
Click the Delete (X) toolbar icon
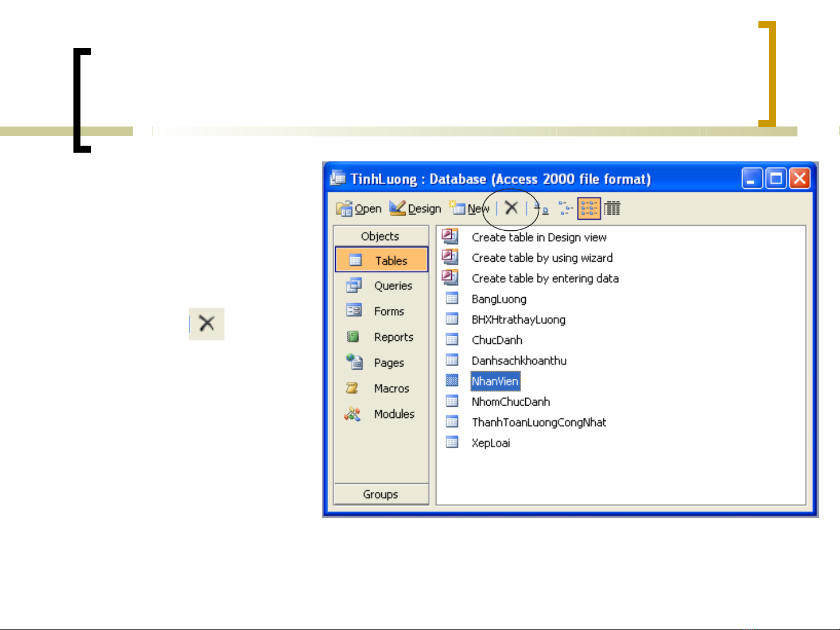511,208
